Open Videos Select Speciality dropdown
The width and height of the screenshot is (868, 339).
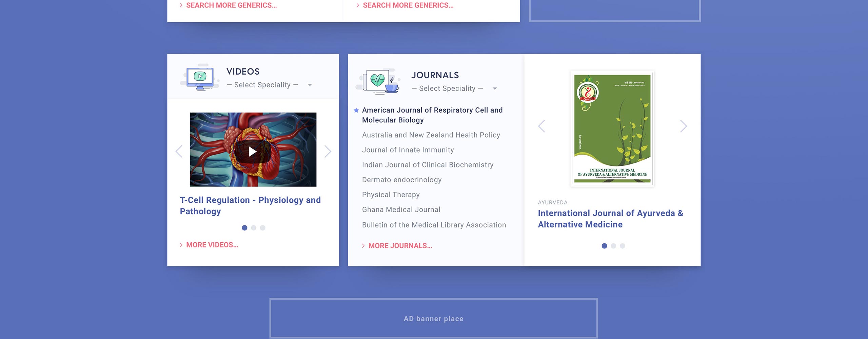[x=269, y=85]
